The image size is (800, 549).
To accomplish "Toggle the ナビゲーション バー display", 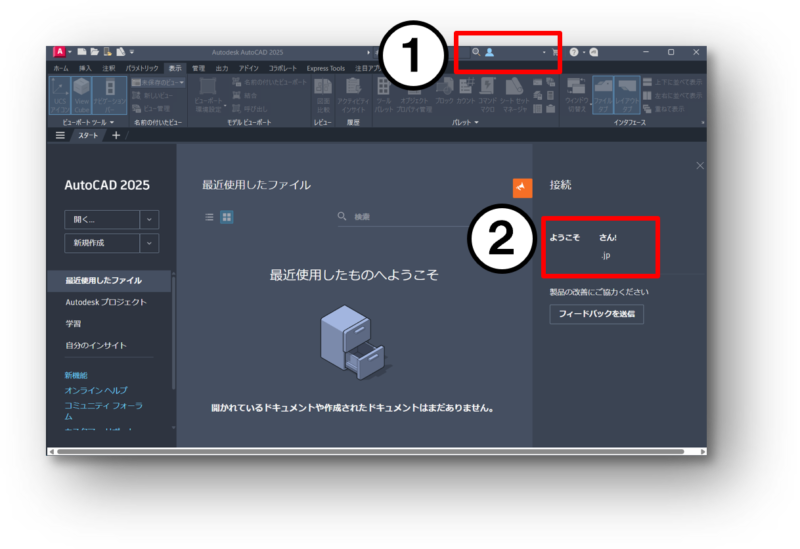I will click(110, 96).
